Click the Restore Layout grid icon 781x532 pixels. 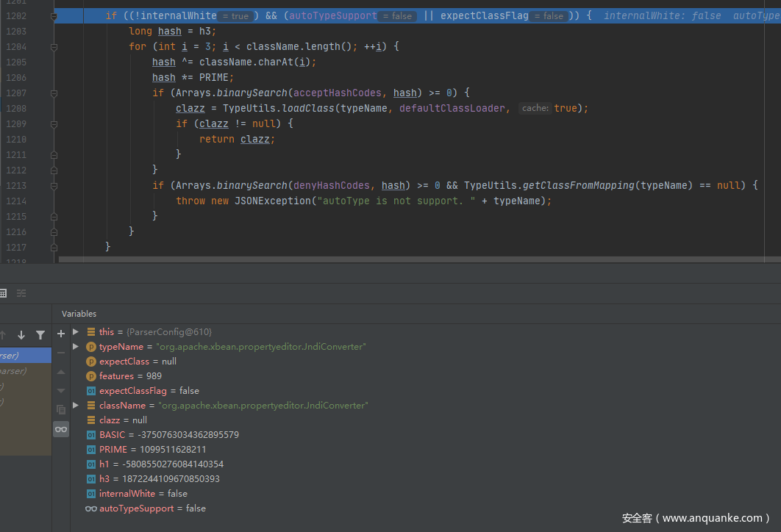click(3, 293)
